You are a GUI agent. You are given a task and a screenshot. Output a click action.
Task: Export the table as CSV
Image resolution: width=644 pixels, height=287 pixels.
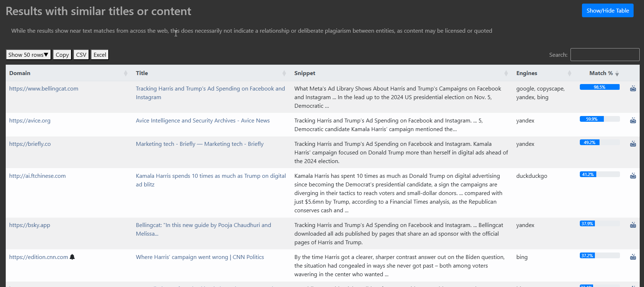(x=81, y=55)
